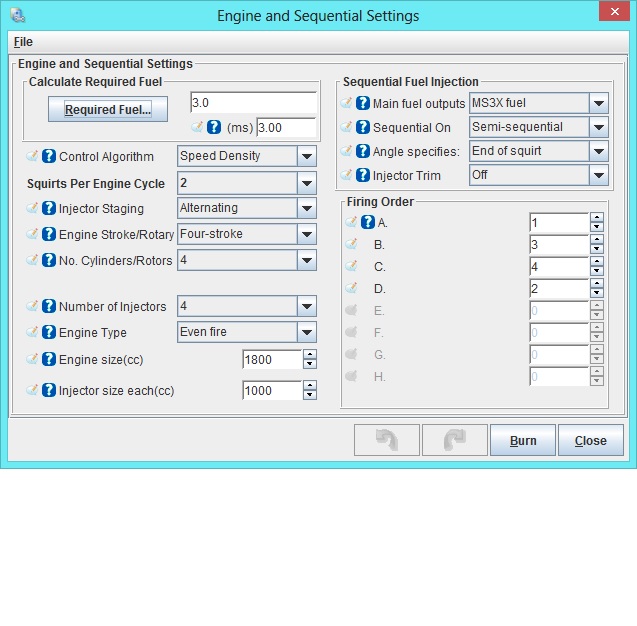This screenshot has width=637, height=626.
Task: Open the Sequential On dropdown
Action: coord(599,127)
